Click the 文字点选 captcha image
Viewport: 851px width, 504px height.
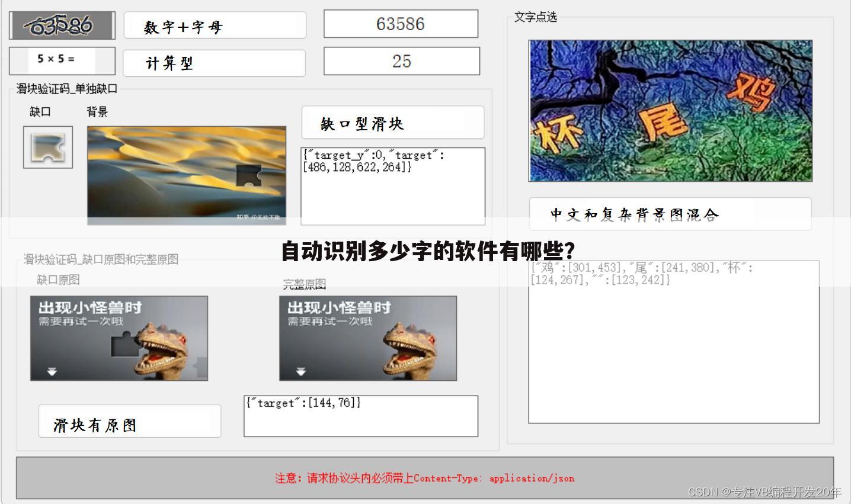coord(670,111)
